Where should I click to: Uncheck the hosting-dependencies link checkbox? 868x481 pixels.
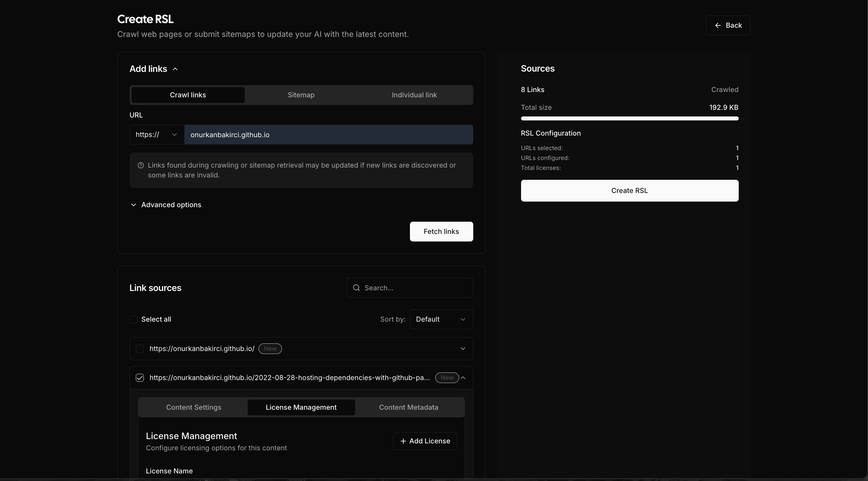coord(140,378)
